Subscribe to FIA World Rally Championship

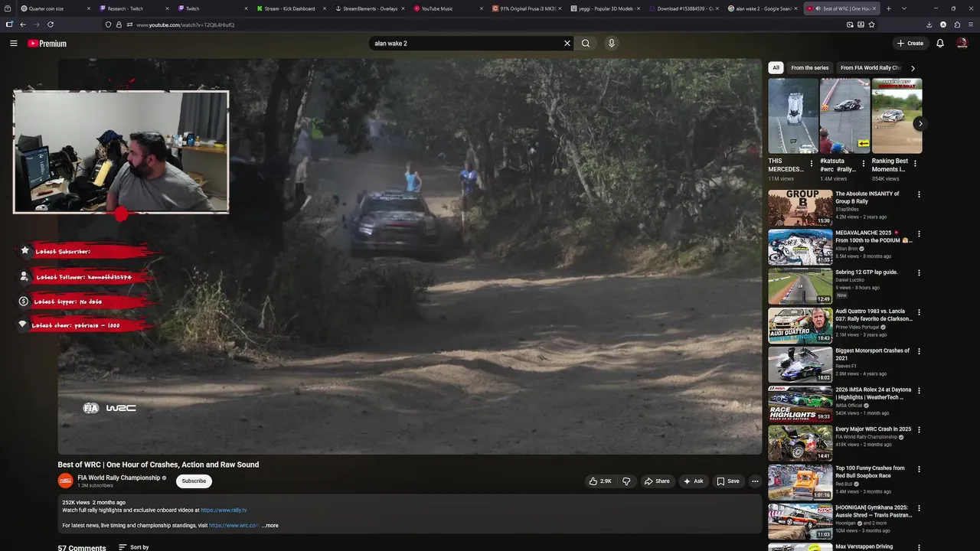(x=194, y=481)
